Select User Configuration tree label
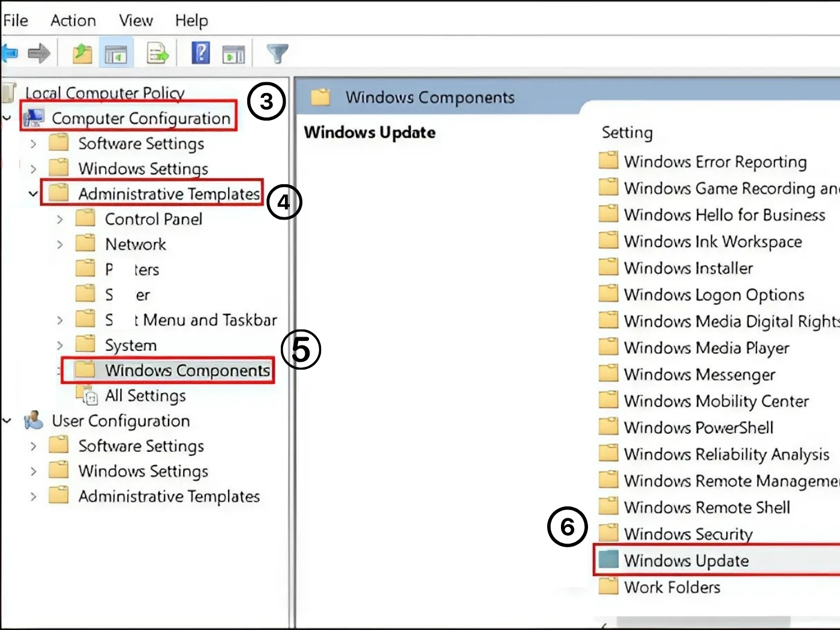Viewport: 840px width, 630px height. tap(121, 421)
